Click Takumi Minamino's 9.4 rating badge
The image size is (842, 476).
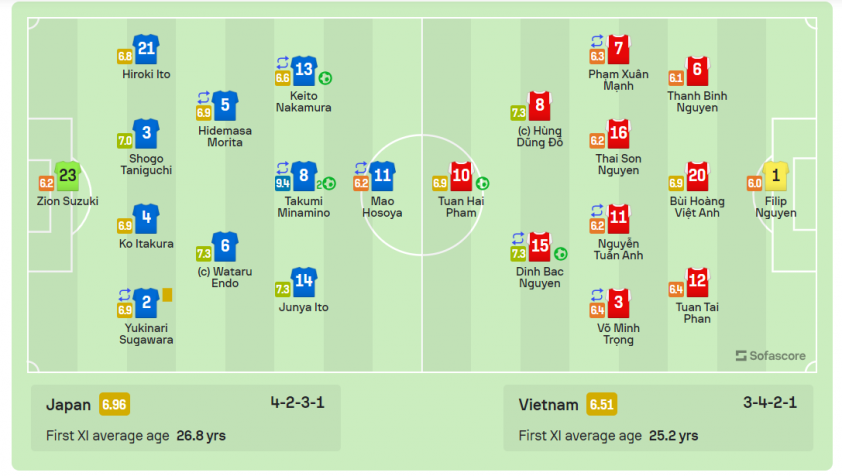[283, 184]
